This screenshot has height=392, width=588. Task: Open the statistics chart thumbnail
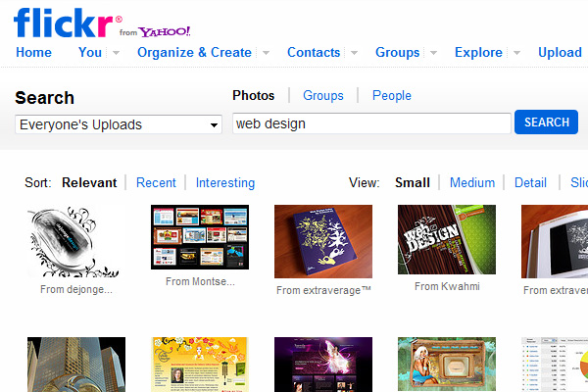555,365
